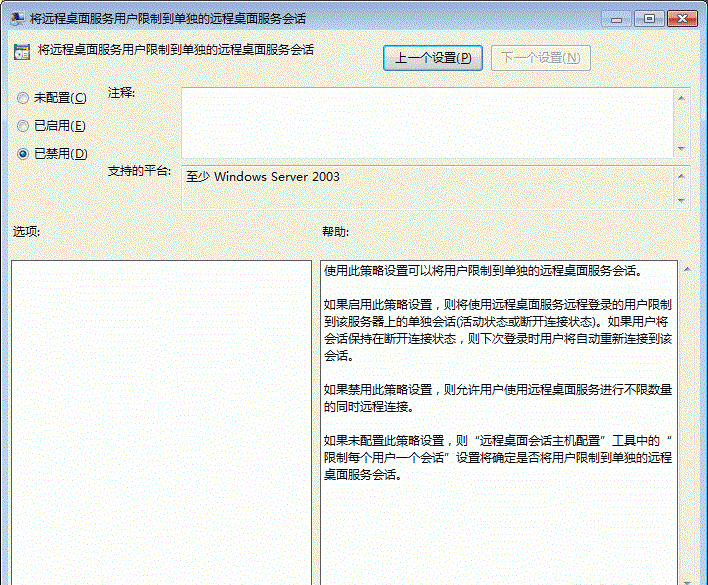The width and height of the screenshot is (708, 585).
Task: Click the 帮助: label
Action: pos(335,232)
